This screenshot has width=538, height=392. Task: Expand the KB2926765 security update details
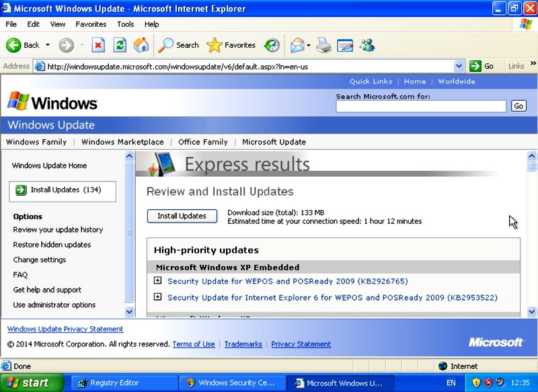click(158, 280)
